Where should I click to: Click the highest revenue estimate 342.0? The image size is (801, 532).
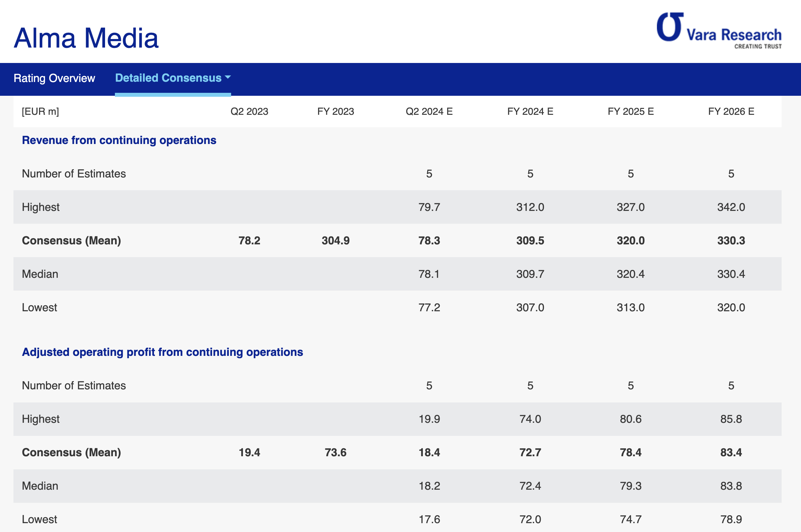click(x=731, y=207)
